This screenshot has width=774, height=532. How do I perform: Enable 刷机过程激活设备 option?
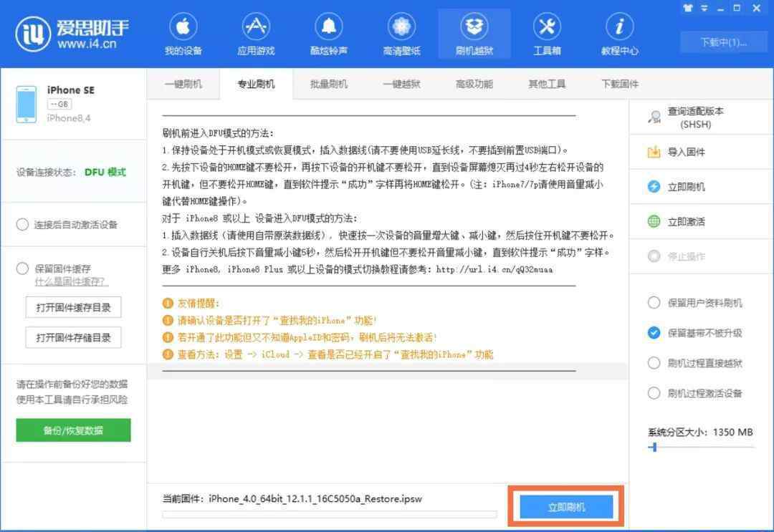(x=654, y=394)
